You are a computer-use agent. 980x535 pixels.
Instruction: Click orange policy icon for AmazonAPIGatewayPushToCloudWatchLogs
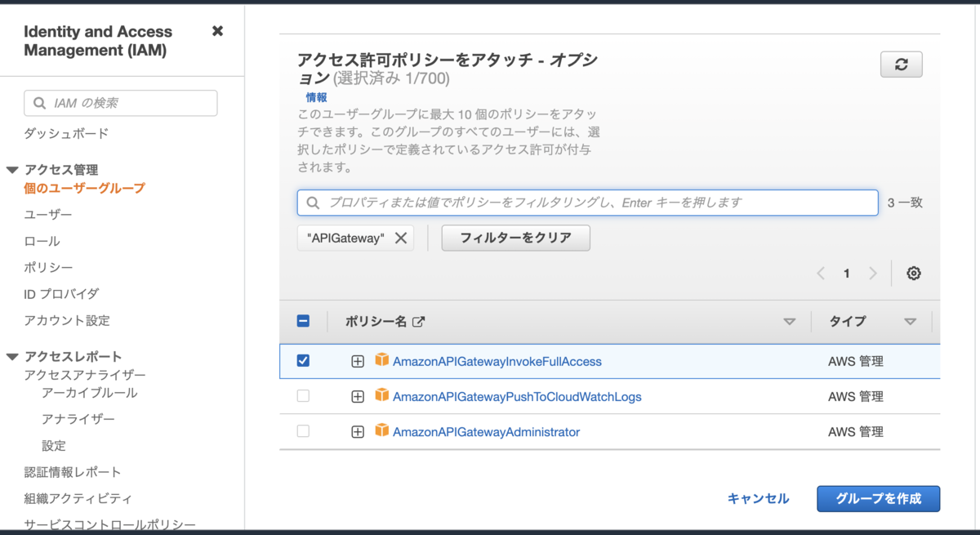click(382, 395)
